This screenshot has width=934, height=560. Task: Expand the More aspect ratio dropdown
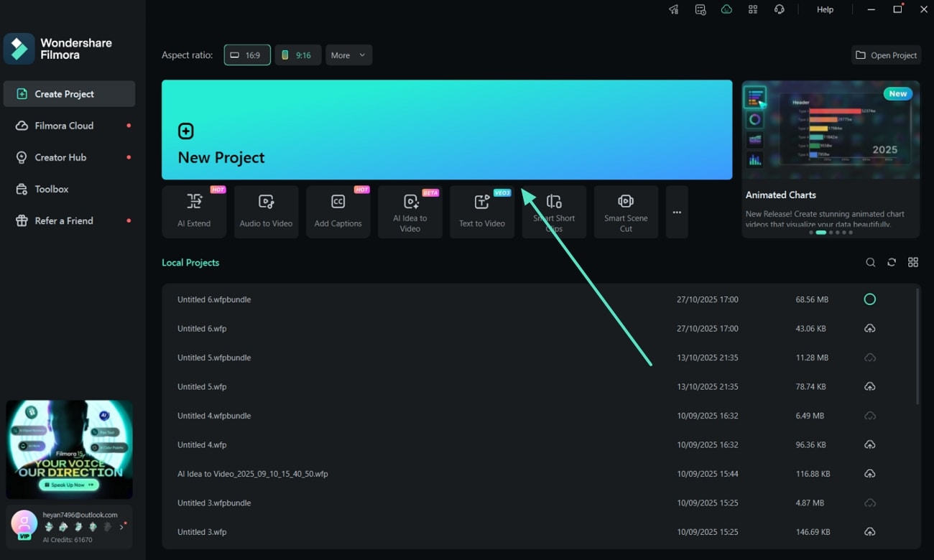[x=348, y=55]
